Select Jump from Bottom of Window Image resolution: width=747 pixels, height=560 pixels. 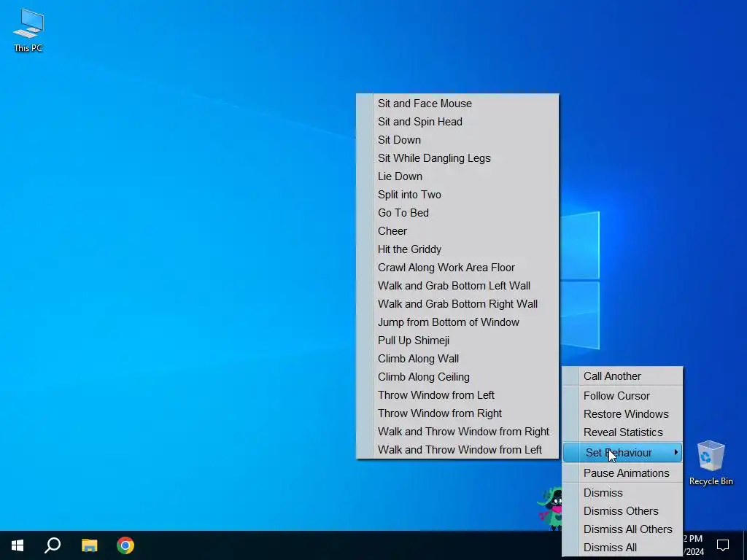tap(457, 322)
